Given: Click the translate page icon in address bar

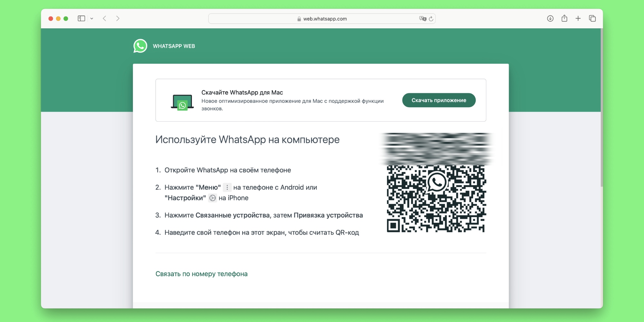Looking at the screenshot, I should tap(422, 19).
